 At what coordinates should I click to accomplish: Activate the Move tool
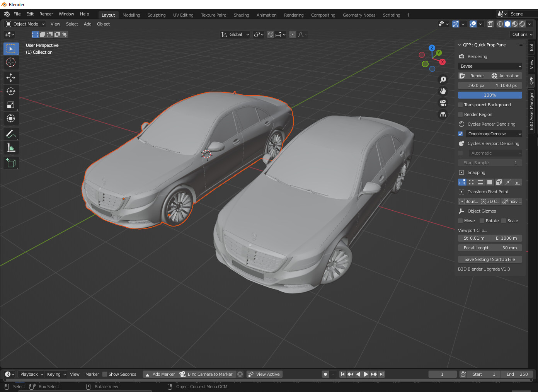pyautogui.click(x=11, y=78)
